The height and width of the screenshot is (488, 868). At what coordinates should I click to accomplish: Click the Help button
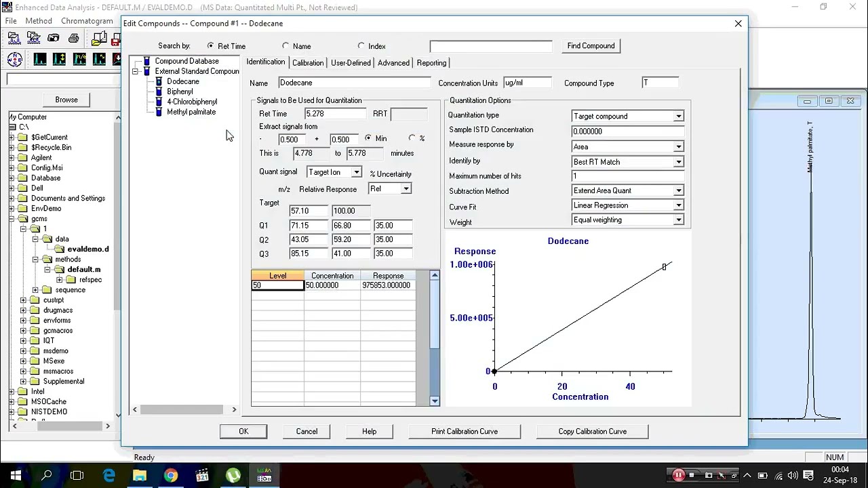369,431
